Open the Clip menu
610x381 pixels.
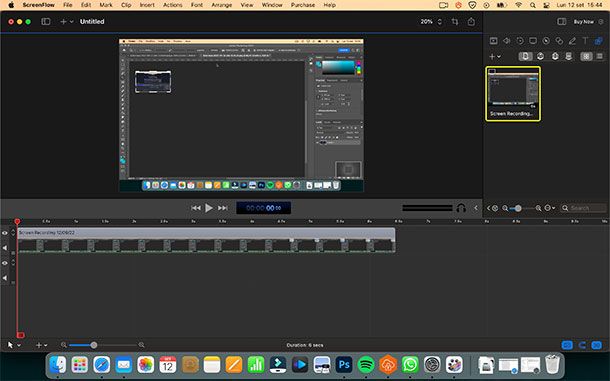pos(126,5)
